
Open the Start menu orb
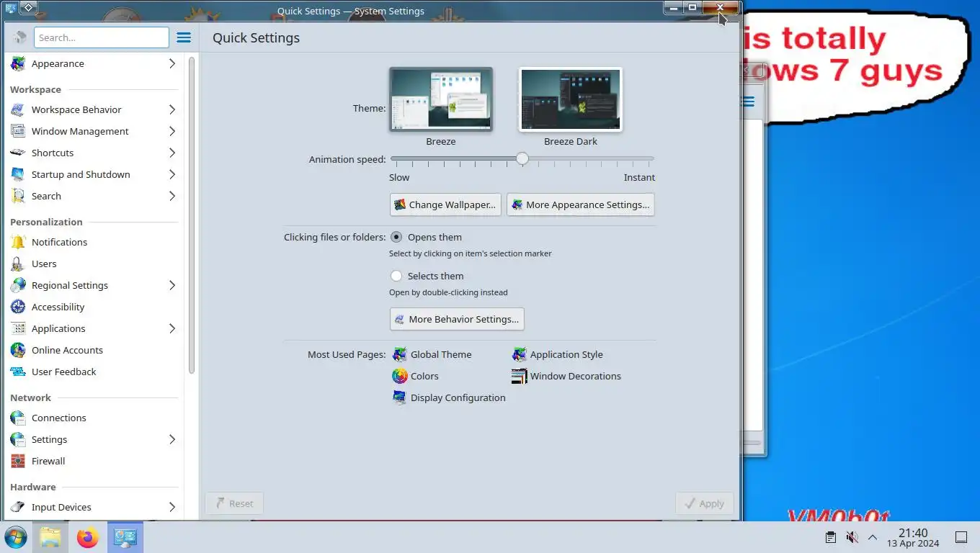pyautogui.click(x=15, y=537)
